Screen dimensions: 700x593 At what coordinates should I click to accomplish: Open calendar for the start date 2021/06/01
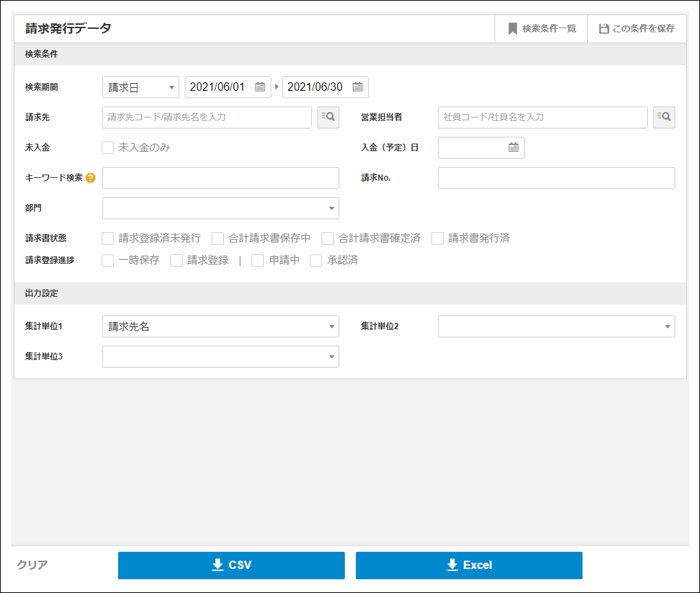[260, 87]
